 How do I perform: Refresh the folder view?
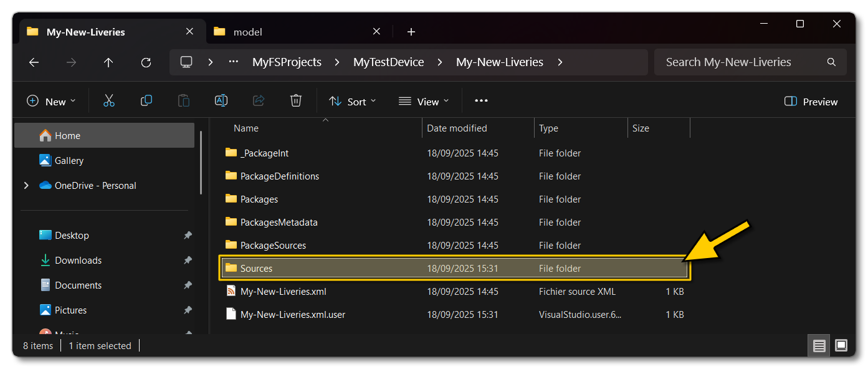point(146,62)
